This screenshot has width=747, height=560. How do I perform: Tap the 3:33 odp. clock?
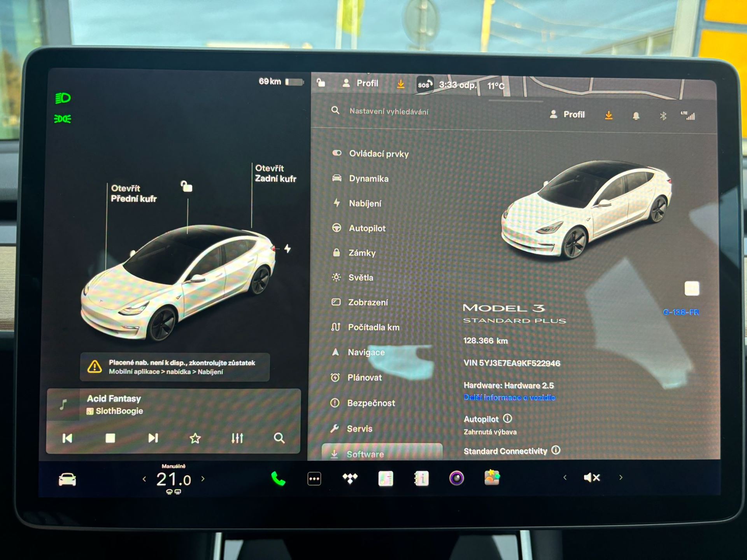[458, 85]
